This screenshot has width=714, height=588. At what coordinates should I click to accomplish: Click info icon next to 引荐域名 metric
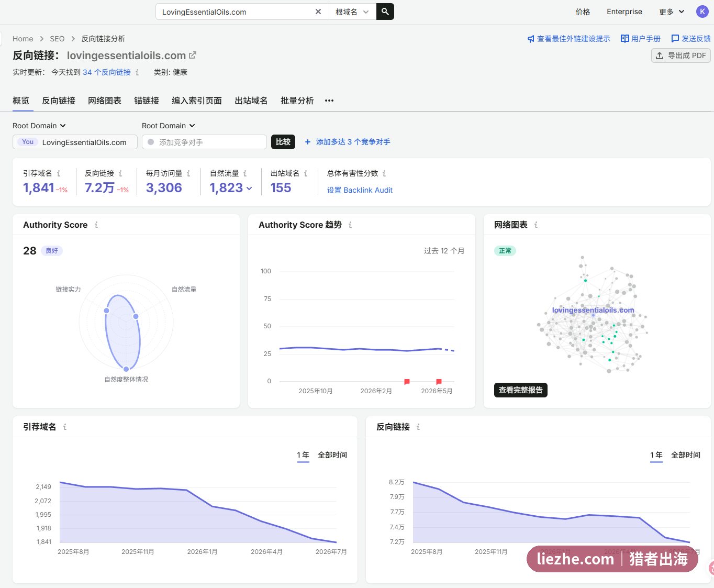tap(59, 173)
